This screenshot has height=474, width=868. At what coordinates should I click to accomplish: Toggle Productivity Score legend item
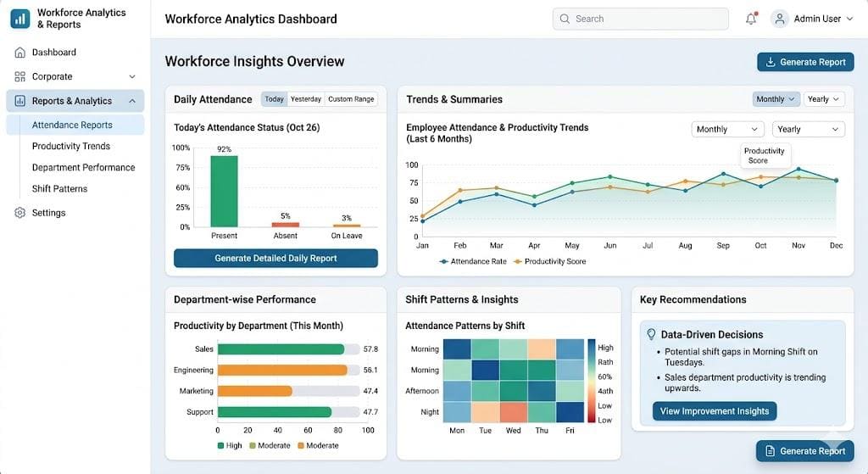point(549,261)
